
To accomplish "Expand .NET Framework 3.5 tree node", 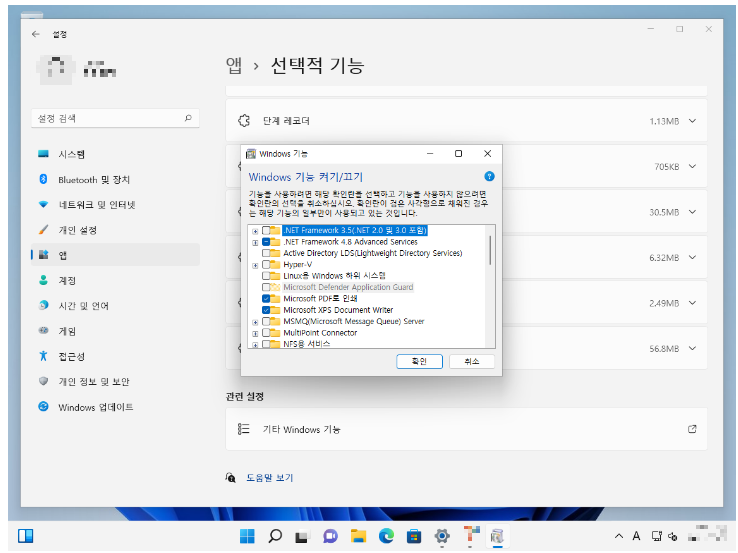I will [x=255, y=231].
